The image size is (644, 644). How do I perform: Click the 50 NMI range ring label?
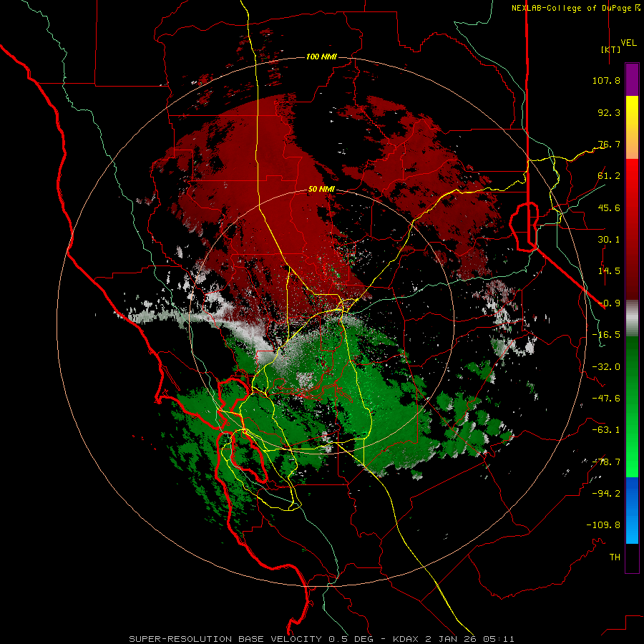[x=321, y=190]
